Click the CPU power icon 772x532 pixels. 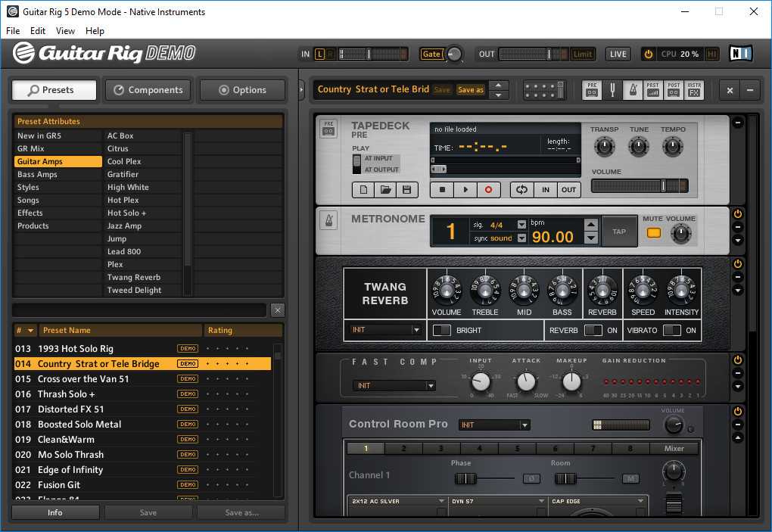pyautogui.click(x=649, y=54)
